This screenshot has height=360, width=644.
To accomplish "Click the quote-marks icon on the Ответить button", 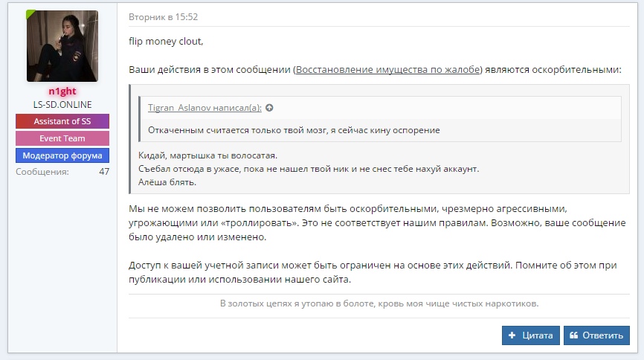I will point(573,335).
